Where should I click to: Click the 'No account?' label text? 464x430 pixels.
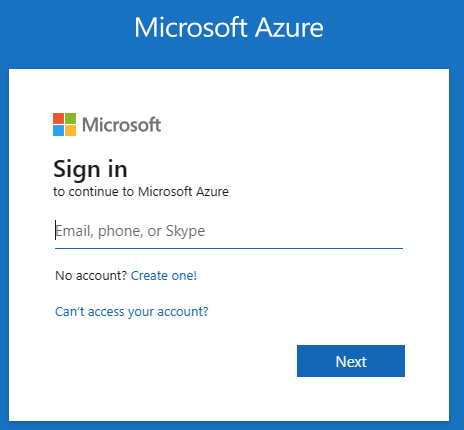pyautogui.click(x=91, y=276)
